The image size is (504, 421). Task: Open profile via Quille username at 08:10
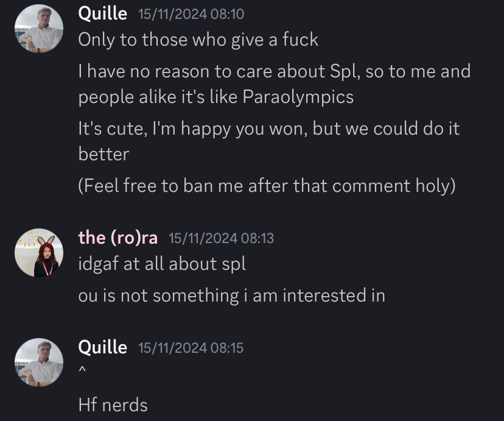pos(102,14)
